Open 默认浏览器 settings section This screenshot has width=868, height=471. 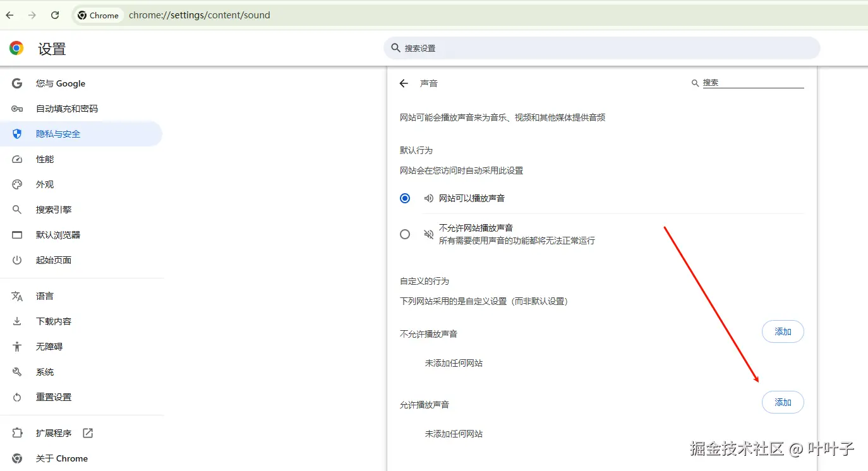click(81, 235)
